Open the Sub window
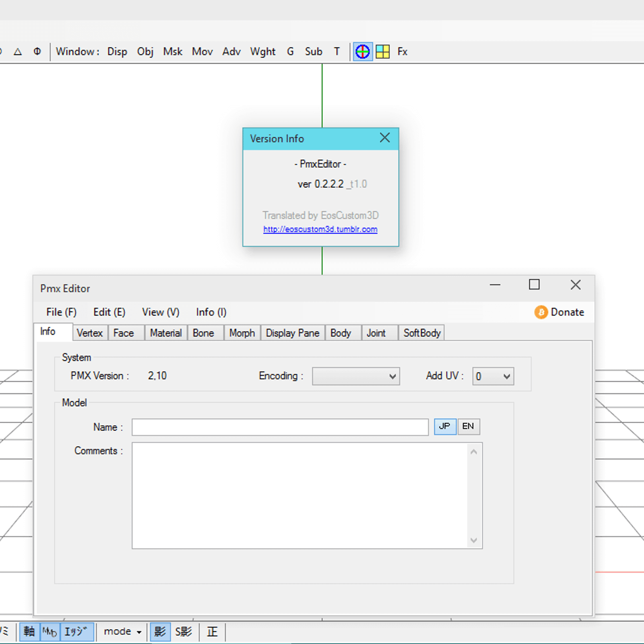This screenshot has height=644, width=644. [314, 52]
